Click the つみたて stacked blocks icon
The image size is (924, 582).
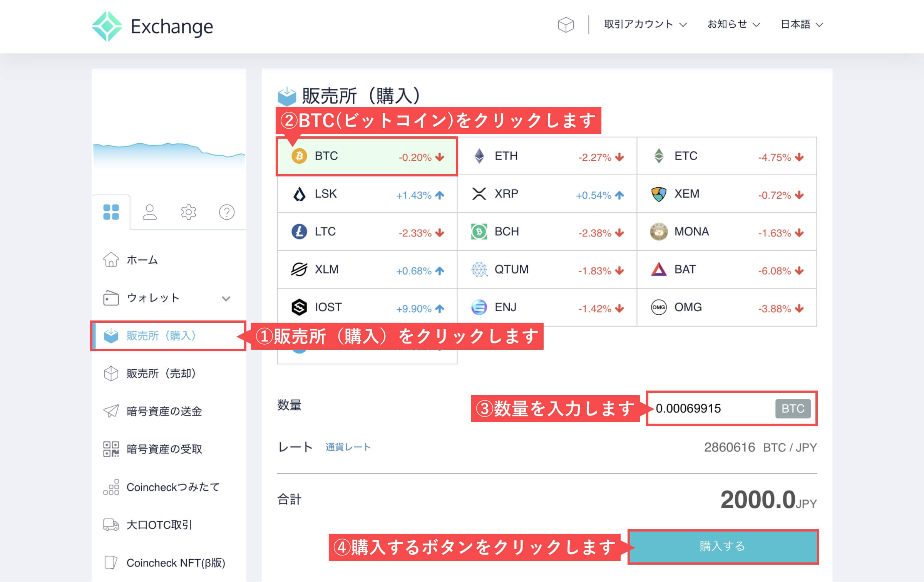click(x=111, y=487)
